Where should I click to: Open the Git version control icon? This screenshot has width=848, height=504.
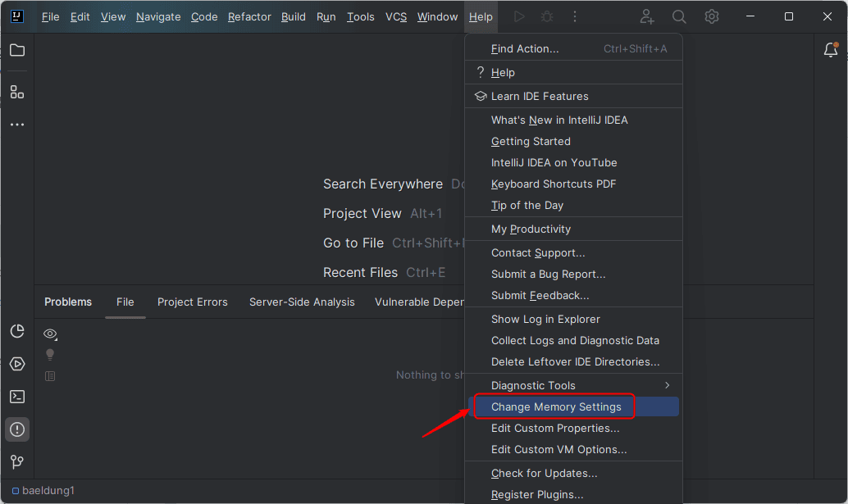(17, 462)
